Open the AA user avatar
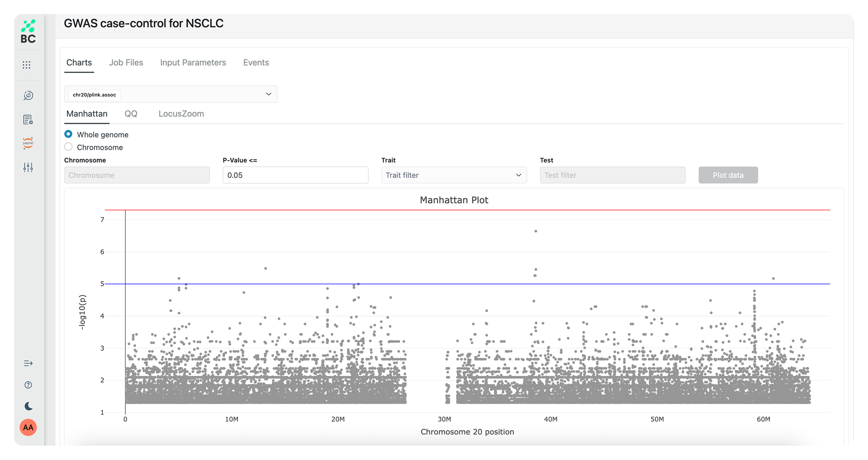Screen dimensions: 868x460 point(28,427)
